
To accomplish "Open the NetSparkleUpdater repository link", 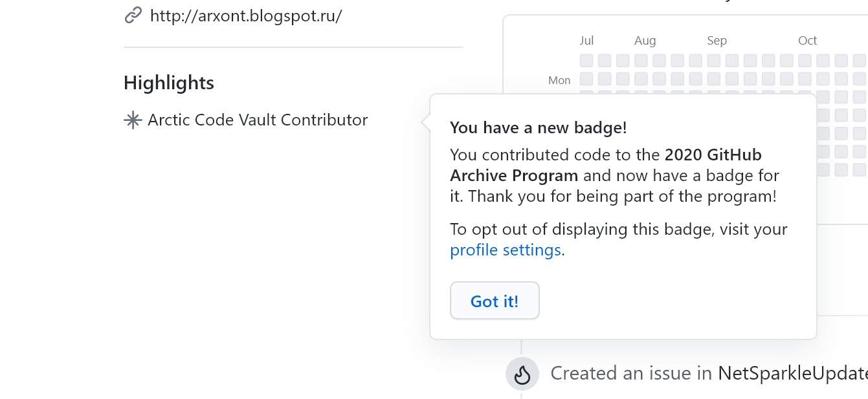I will pos(792,373).
